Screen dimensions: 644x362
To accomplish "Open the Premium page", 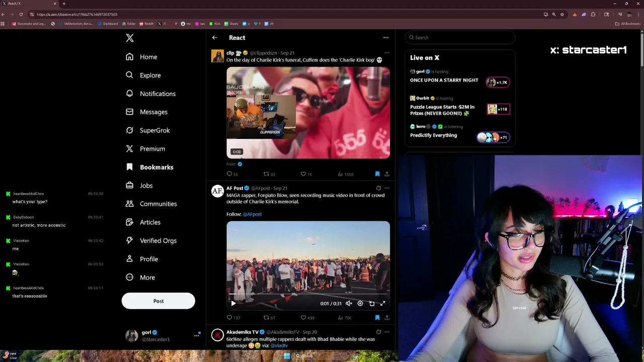I will coord(145,149).
